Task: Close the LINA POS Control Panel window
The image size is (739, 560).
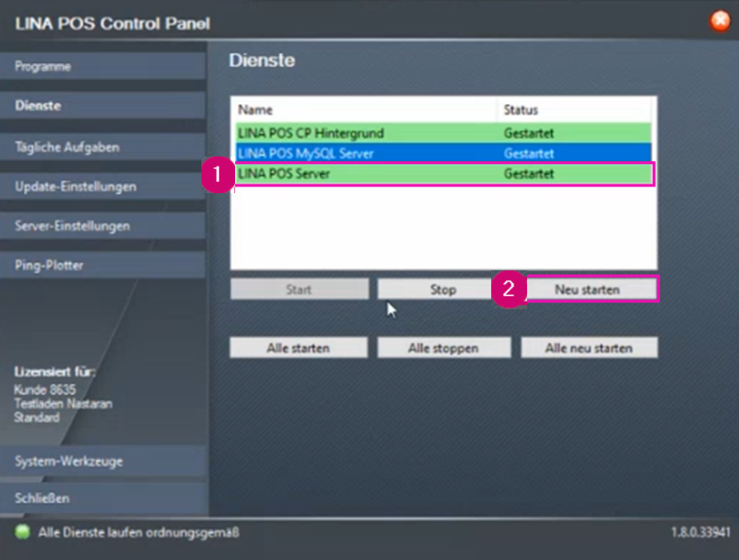Action: 720,21
